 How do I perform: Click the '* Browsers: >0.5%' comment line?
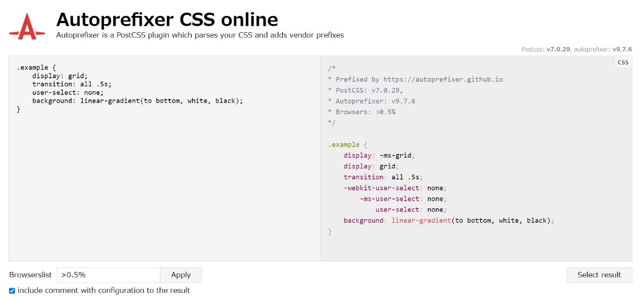coord(362,112)
